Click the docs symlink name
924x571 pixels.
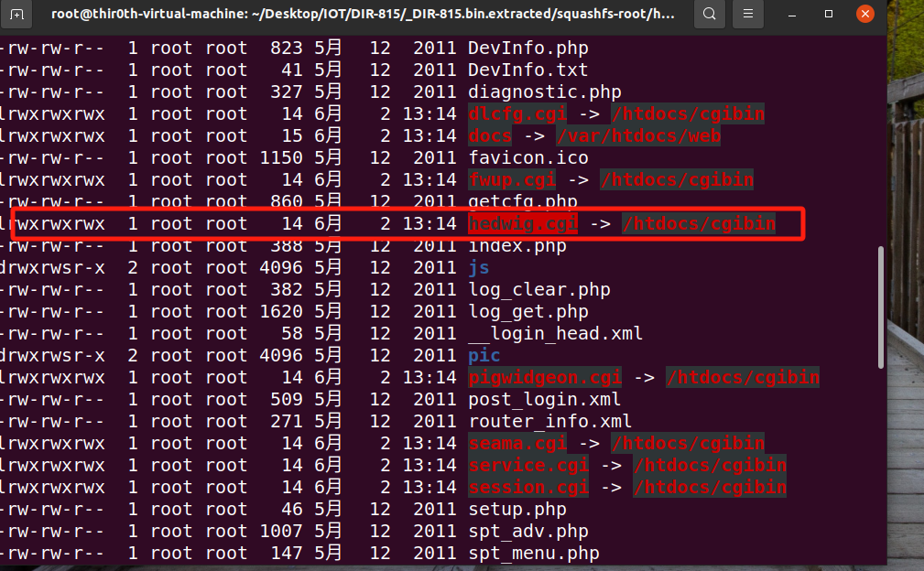pyautogui.click(x=490, y=136)
